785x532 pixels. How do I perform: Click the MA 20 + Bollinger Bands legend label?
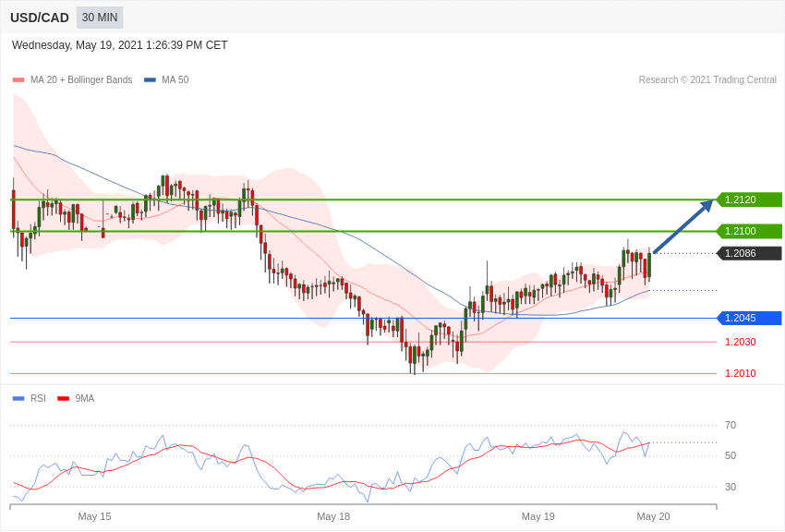(x=81, y=79)
